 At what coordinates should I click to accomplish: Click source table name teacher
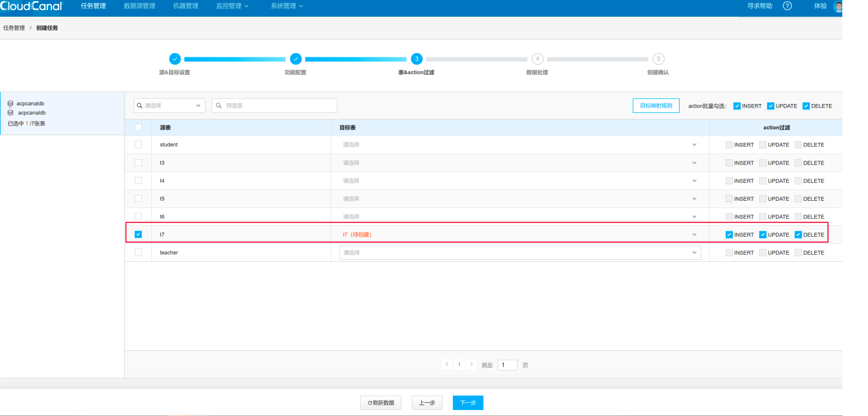point(169,253)
